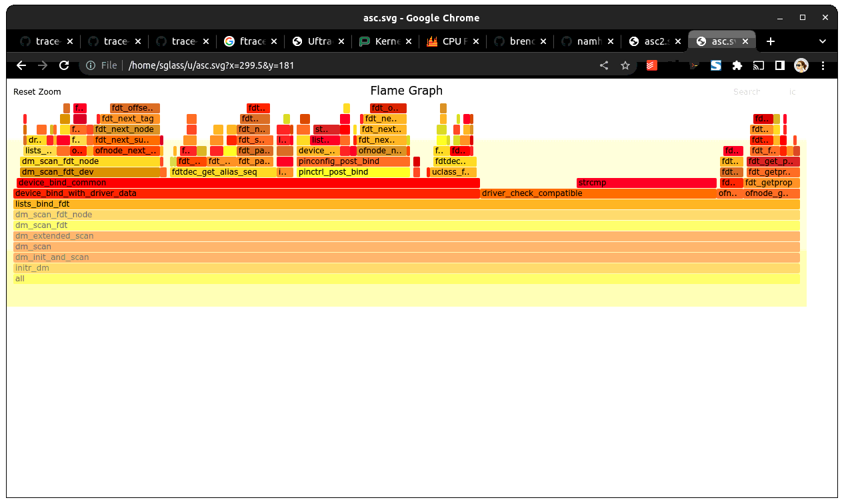This screenshot has height=504, width=844.
Task: Open the Chrome extensions puzzle icon
Action: tap(737, 65)
